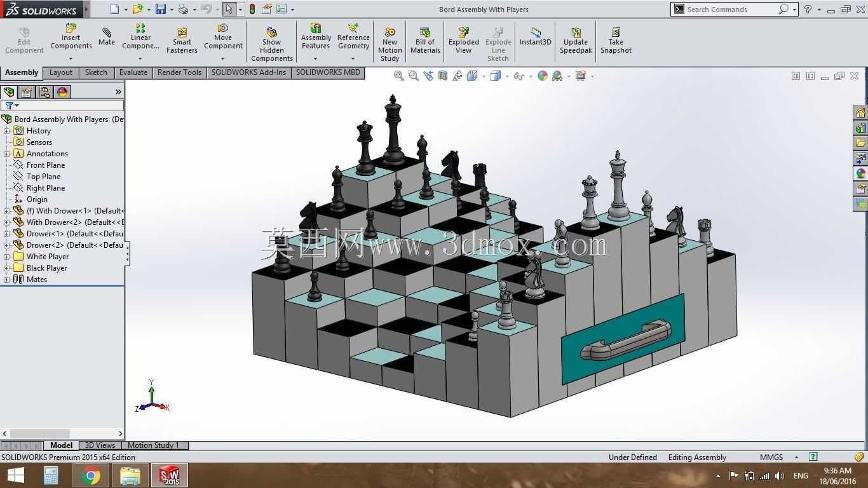Screen dimensions: 868x488
Task: Expand Reference Geometry dropdown arrow
Action: [x=353, y=58]
